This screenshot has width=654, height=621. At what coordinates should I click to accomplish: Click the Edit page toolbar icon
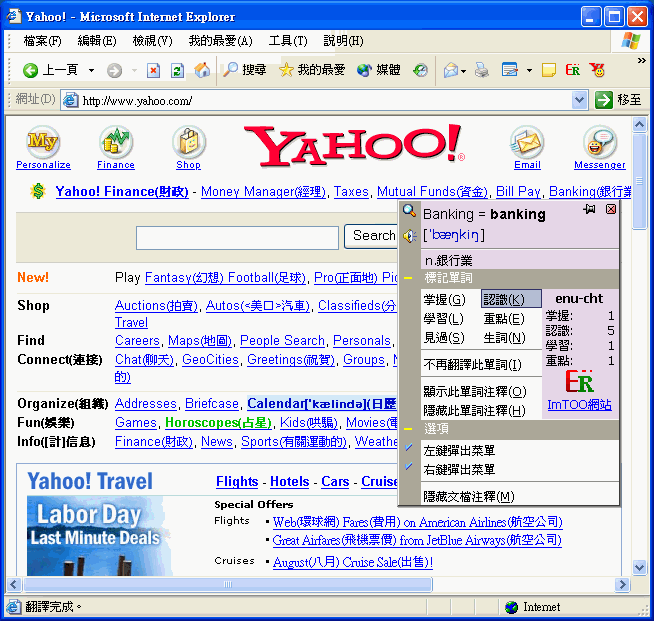510,70
